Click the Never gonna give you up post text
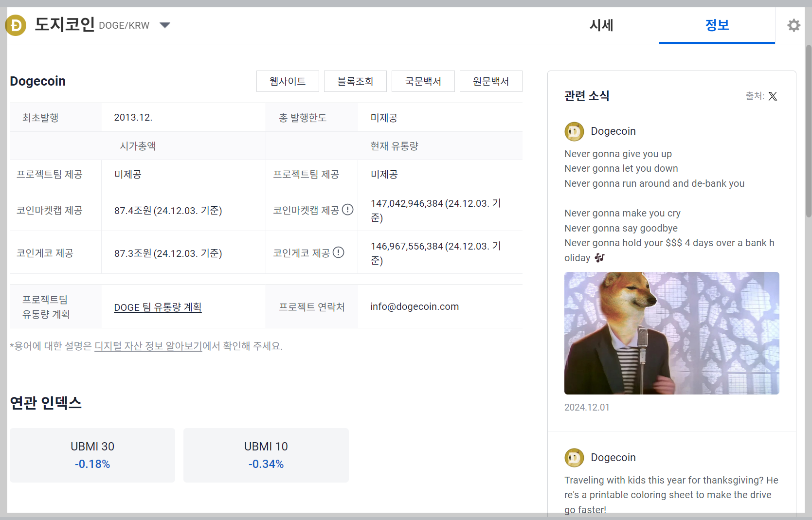Viewport: 812px width, 520px height. (x=669, y=206)
